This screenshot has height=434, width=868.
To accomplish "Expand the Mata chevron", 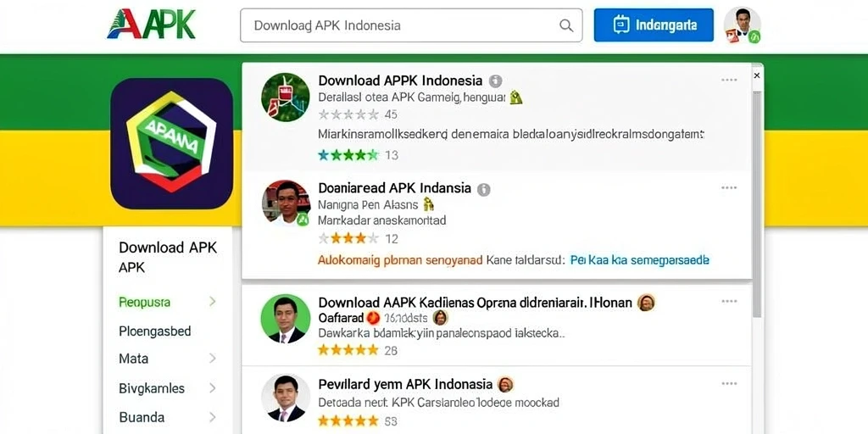I will 212,359.
